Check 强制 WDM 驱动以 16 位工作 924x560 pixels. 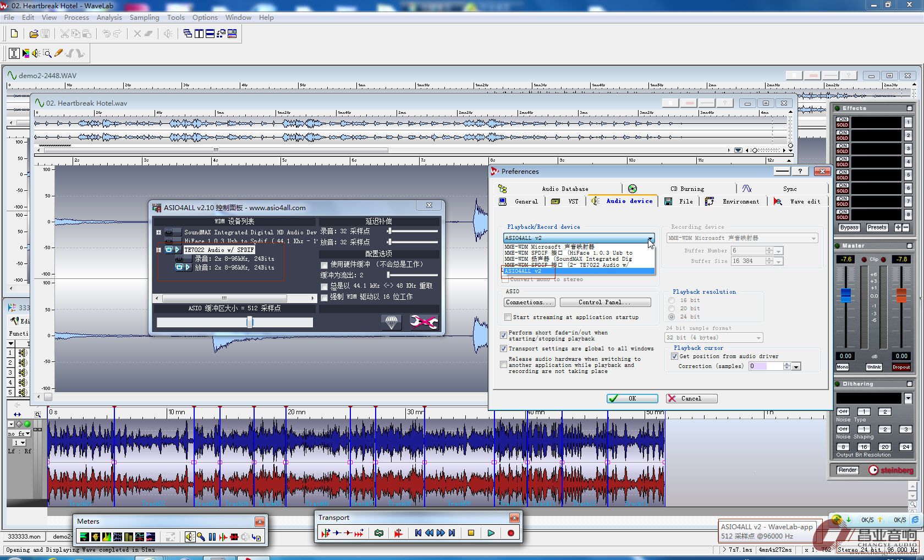(324, 298)
